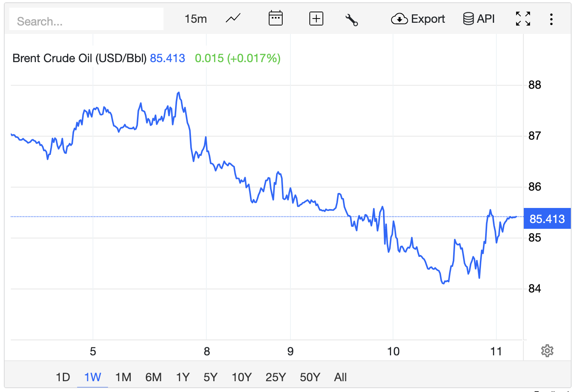Open the three-dot more options menu
Viewport: 577px width, 392px height.
[552, 19]
